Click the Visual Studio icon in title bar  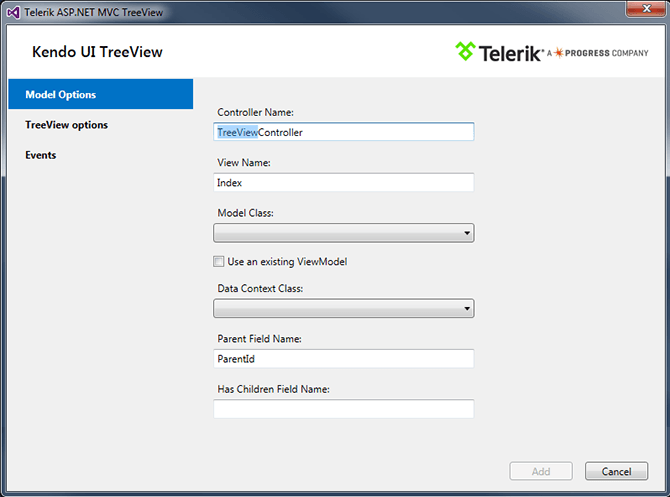coord(13,12)
